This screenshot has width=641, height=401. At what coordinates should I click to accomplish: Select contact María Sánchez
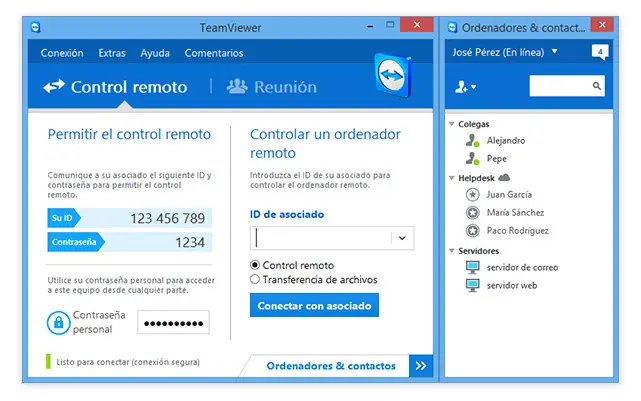click(x=515, y=213)
